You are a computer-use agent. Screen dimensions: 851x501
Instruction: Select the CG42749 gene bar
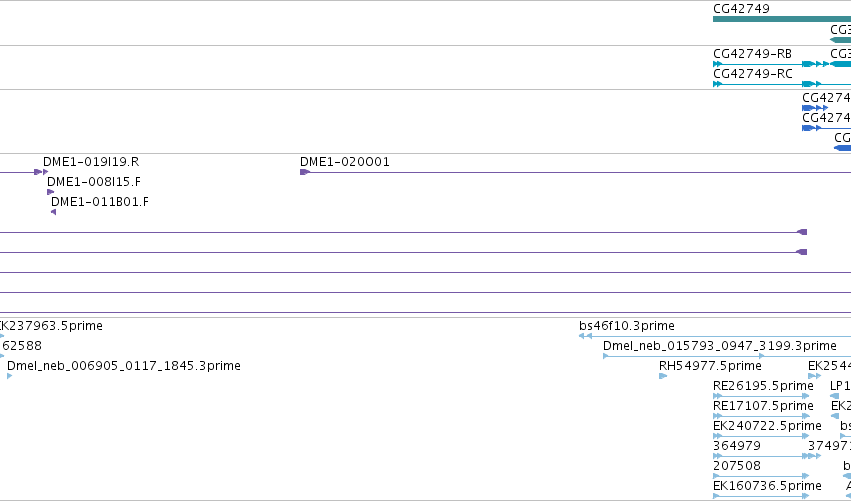(780, 19)
